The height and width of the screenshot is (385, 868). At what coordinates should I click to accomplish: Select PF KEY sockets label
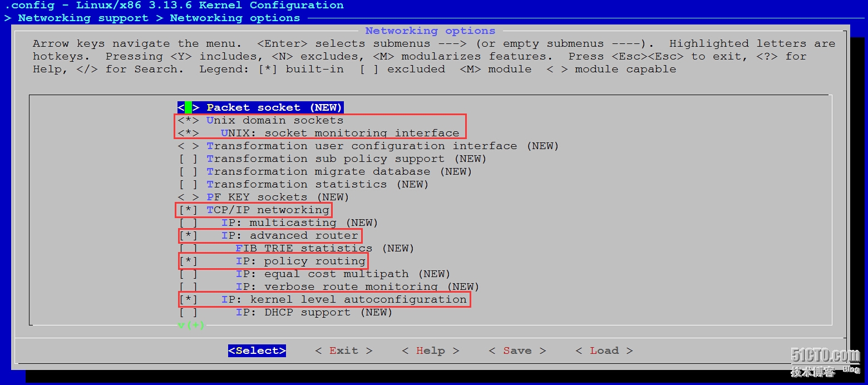coord(278,197)
